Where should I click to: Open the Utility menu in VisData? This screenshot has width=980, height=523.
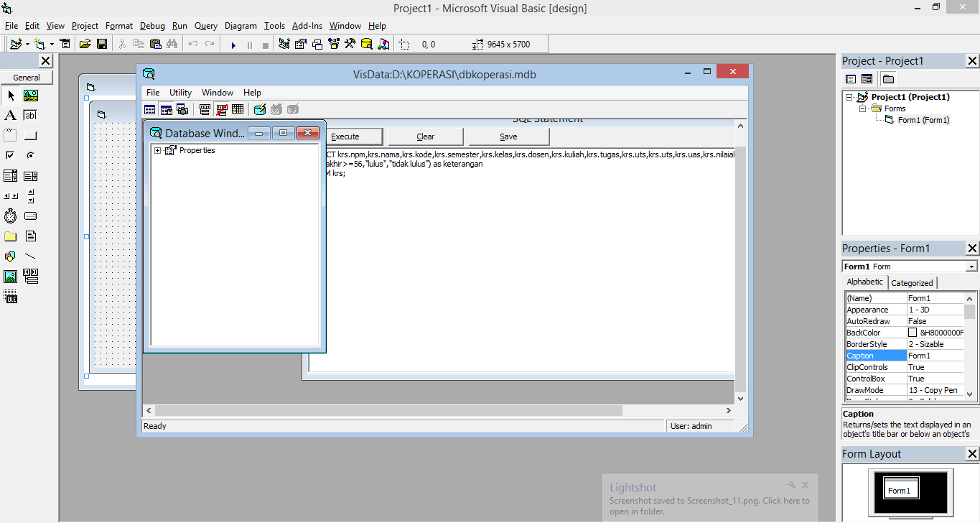point(180,93)
